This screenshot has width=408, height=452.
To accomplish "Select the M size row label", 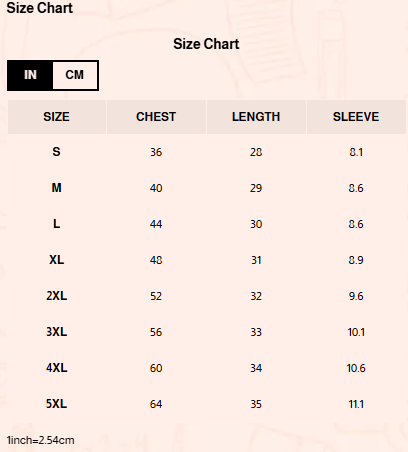I will pyautogui.click(x=56, y=188).
